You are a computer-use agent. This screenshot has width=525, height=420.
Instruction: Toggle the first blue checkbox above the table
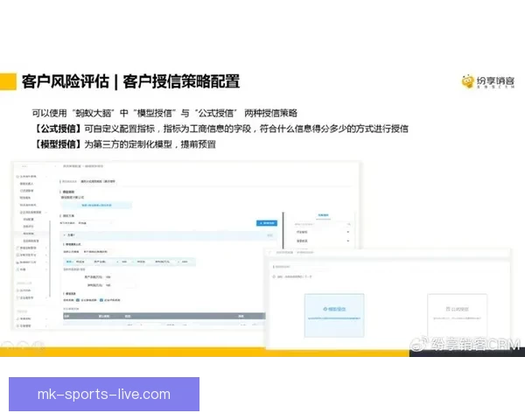pos(78,300)
